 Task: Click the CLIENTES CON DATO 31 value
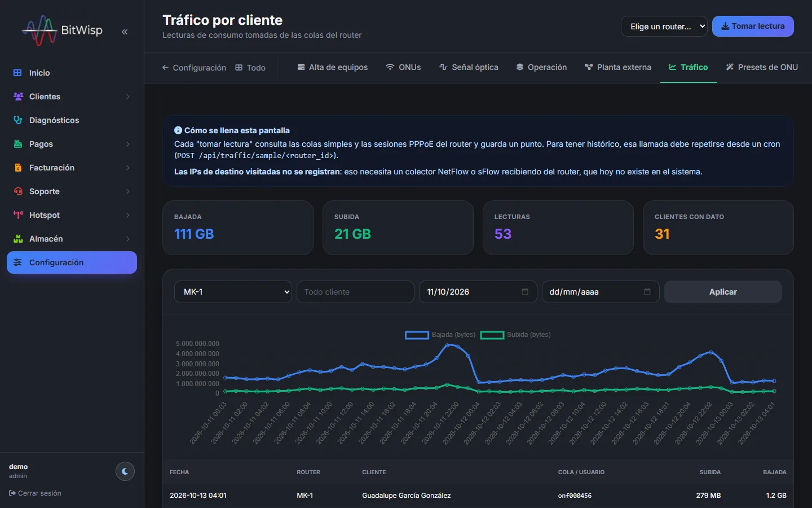662,234
